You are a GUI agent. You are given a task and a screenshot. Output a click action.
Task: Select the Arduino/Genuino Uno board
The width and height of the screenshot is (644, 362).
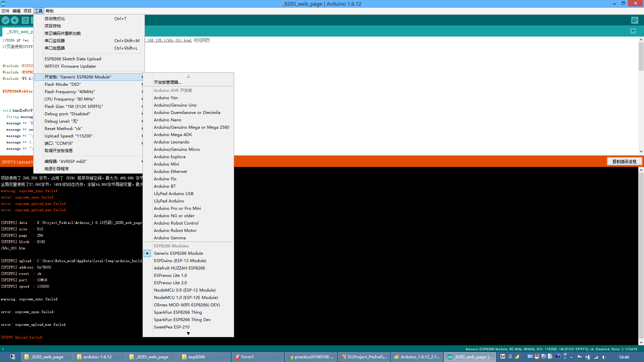point(175,105)
